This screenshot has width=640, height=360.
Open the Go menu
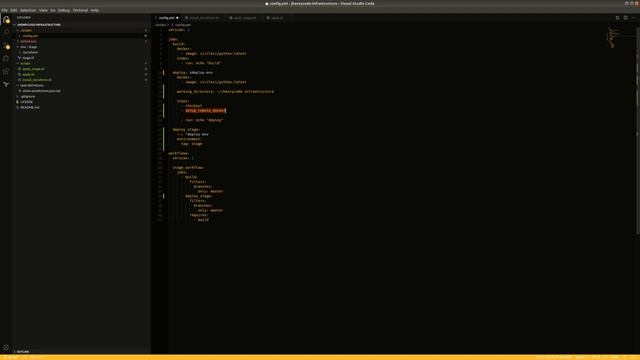[53, 10]
